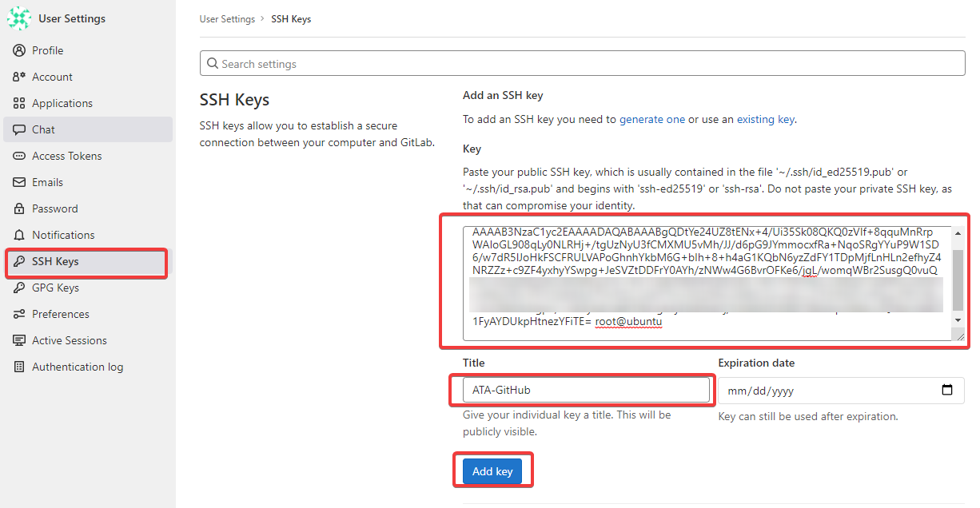Click the 'root@ubuntu' text in key
This screenshot has height=508, width=980.
628,322
